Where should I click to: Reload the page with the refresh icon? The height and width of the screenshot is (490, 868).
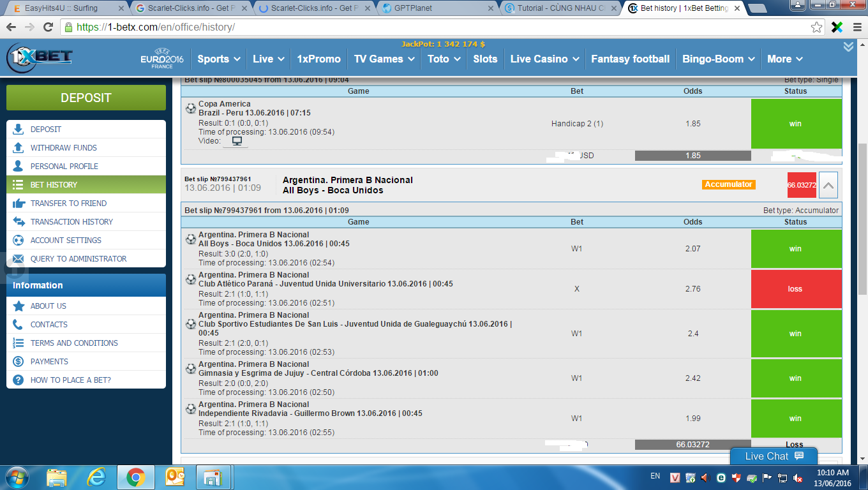(48, 27)
